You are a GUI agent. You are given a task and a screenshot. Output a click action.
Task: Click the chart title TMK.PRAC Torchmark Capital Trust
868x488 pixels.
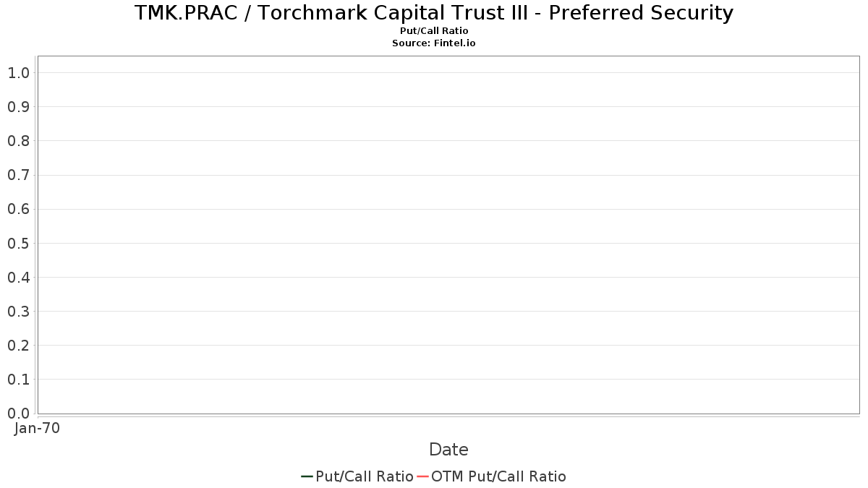tap(434, 12)
